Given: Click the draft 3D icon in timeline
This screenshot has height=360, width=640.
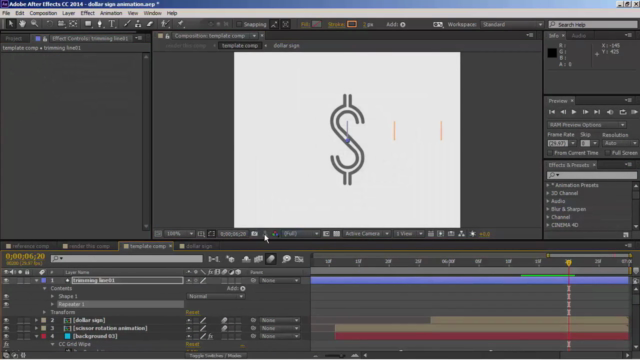Looking at the screenshot, I should click(231, 259).
